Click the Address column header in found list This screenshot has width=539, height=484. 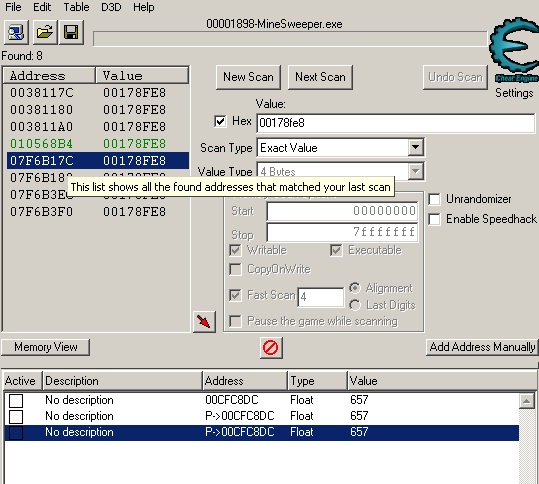[49, 76]
